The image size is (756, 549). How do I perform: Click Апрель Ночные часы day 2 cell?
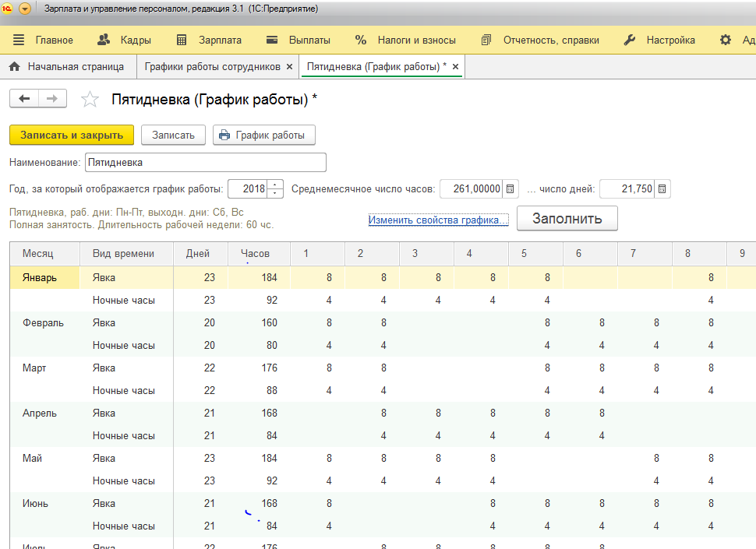click(x=373, y=436)
